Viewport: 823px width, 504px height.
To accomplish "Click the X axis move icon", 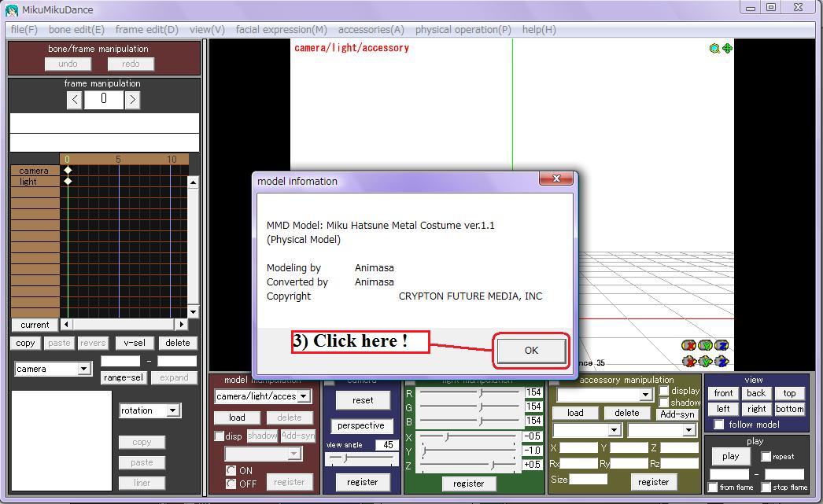I will (x=688, y=361).
